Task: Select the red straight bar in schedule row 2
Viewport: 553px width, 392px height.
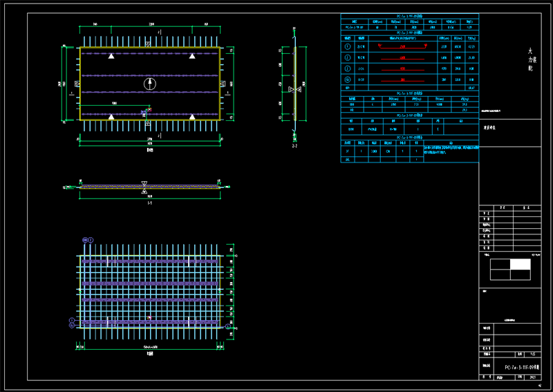Action: 402,58
